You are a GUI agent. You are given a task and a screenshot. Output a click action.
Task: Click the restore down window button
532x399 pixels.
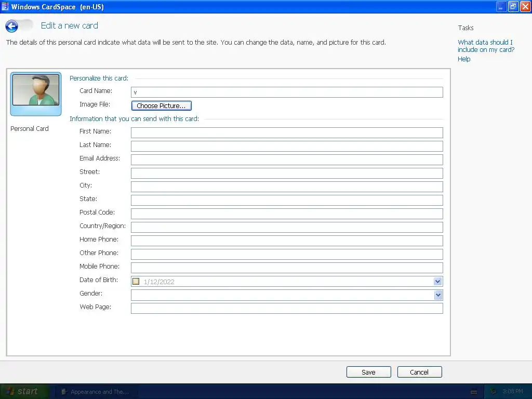[513, 6]
